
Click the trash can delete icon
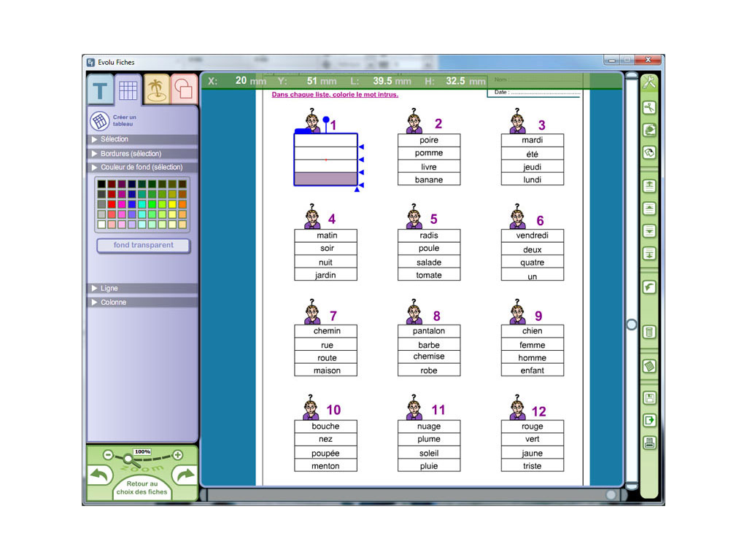point(649,332)
